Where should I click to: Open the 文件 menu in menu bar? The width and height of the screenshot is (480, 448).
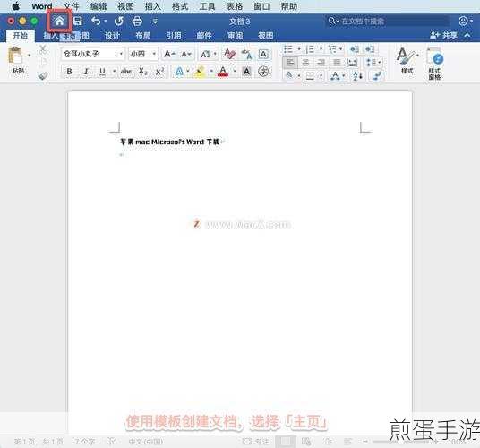tap(72, 6)
